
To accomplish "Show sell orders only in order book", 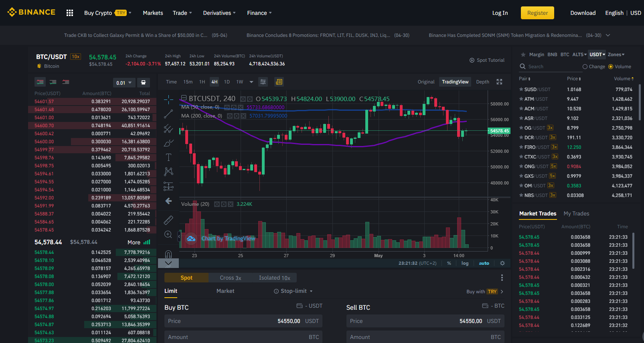I will click(x=66, y=82).
